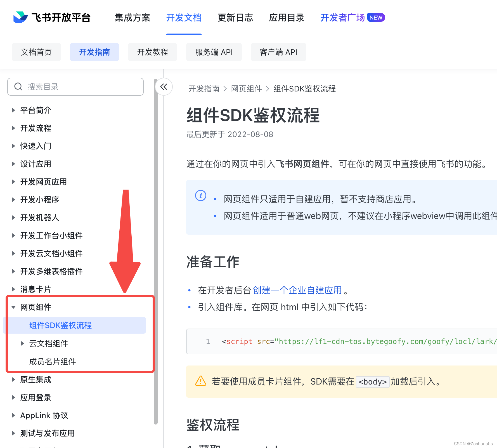Switch to the 开发指南 tab

pyautogui.click(x=94, y=52)
